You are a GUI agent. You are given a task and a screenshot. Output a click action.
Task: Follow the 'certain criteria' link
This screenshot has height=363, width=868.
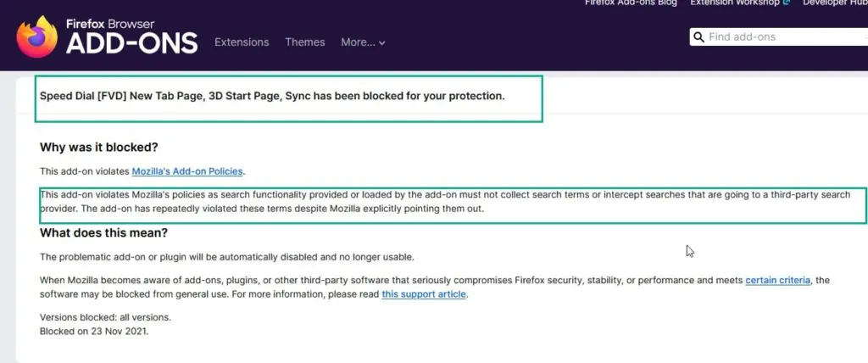(x=777, y=280)
